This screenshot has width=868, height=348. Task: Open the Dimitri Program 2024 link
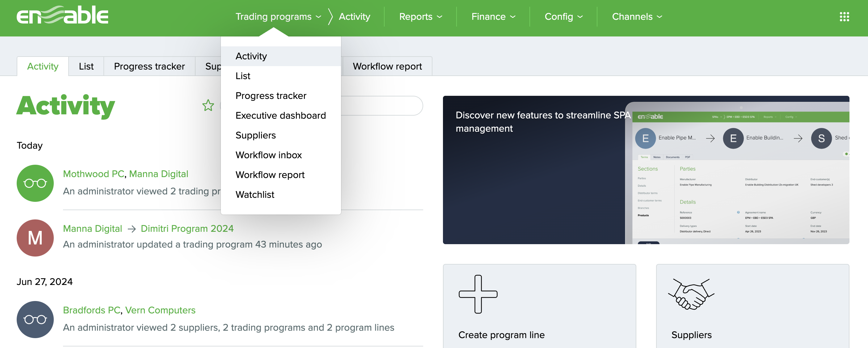tap(188, 228)
